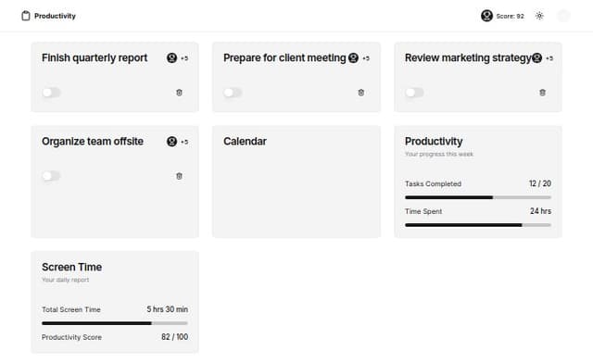Click the user avatar next to Score: 92
Image resolution: width=593 pixels, height=364 pixels.
pos(486,16)
